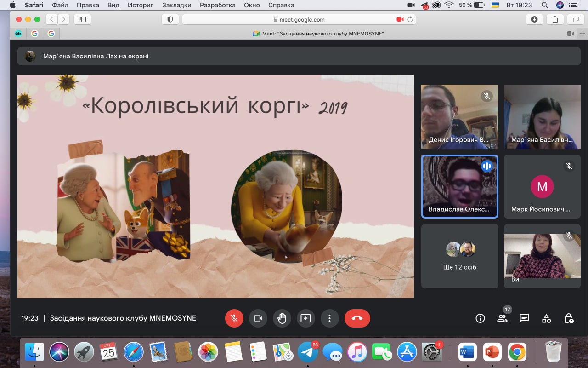Expand the "Ще 12 осіб" participants tile
The image size is (588, 368).
click(x=459, y=256)
